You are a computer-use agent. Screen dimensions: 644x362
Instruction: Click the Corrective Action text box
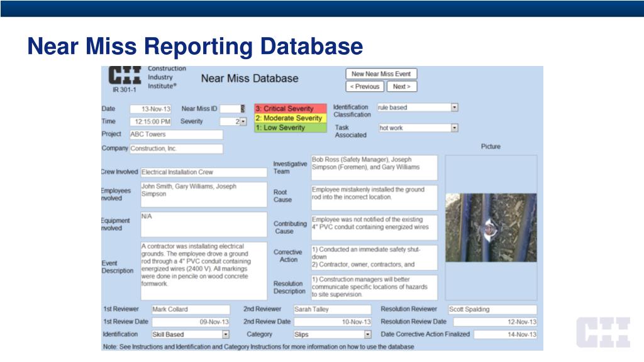pos(374,257)
